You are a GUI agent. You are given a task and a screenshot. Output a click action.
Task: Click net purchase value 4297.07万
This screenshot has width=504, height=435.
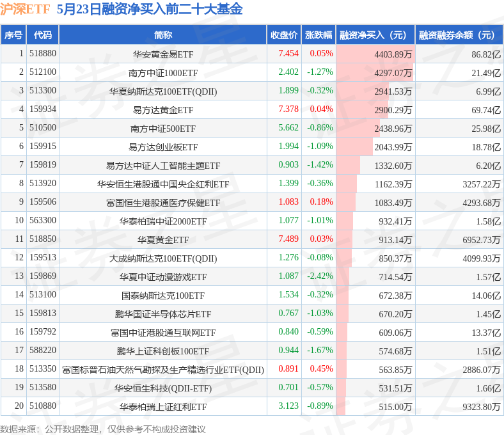[393, 73]
